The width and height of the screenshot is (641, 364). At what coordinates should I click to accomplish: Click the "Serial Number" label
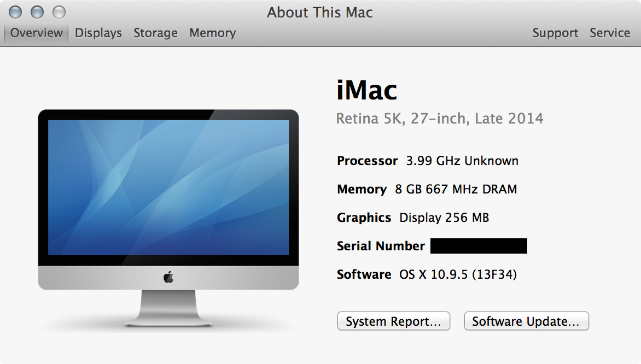381,246
